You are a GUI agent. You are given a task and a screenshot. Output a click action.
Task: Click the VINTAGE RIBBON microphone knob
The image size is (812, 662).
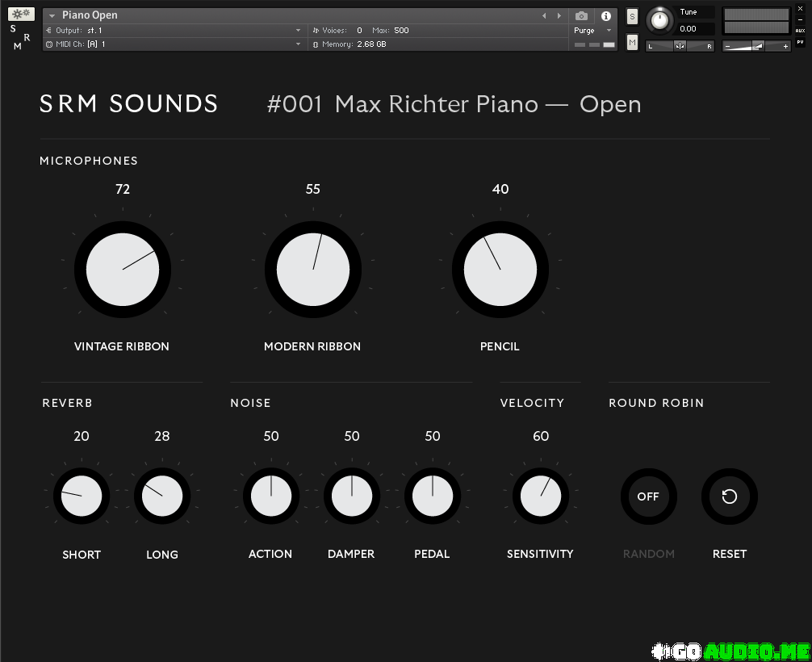tap(122, 270)
